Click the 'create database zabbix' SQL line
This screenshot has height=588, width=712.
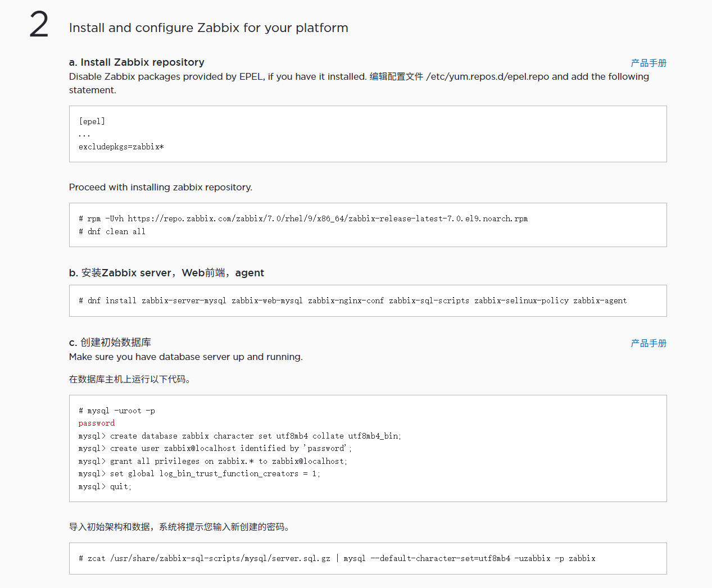click(240, 436)
